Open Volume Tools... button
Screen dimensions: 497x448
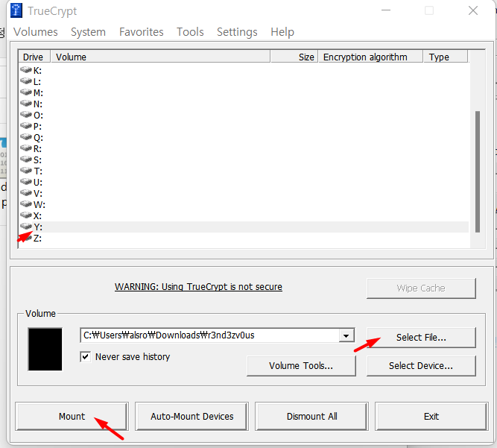tap(301, 366)
